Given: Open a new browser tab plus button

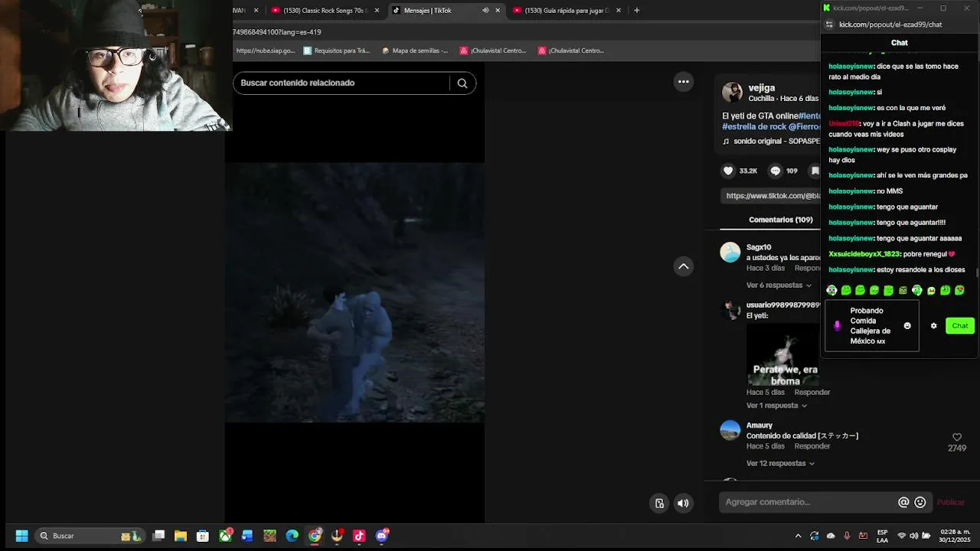Looking at the screenshot, I should 636,11.
